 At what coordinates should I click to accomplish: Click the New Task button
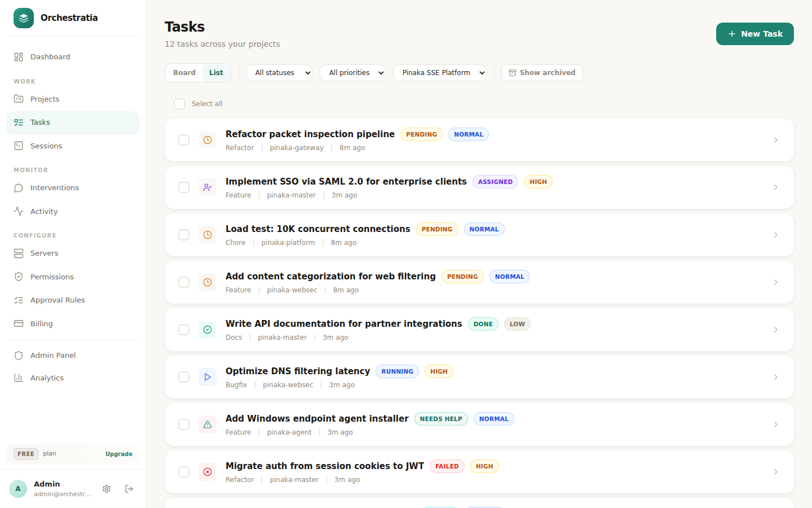click(754, 34)
